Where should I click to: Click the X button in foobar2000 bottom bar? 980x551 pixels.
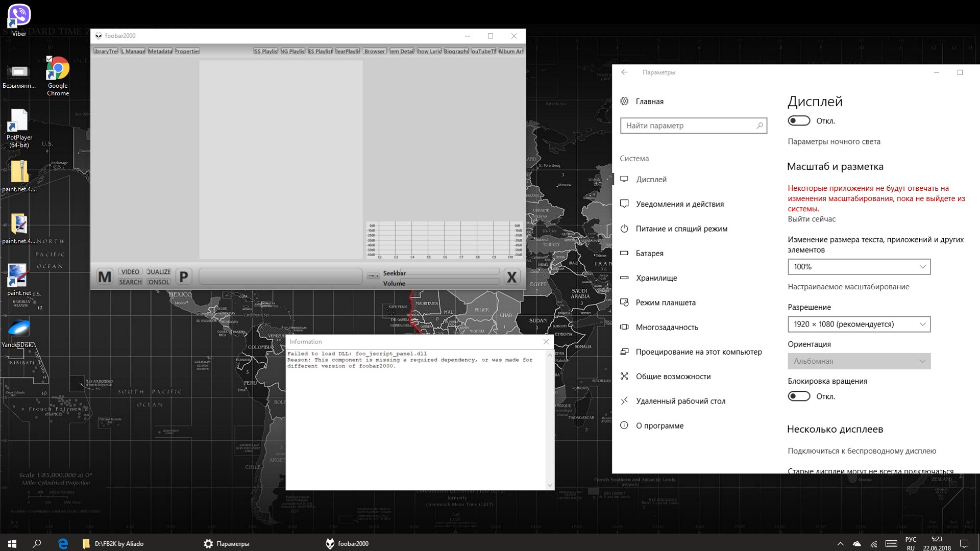(511, 277)
